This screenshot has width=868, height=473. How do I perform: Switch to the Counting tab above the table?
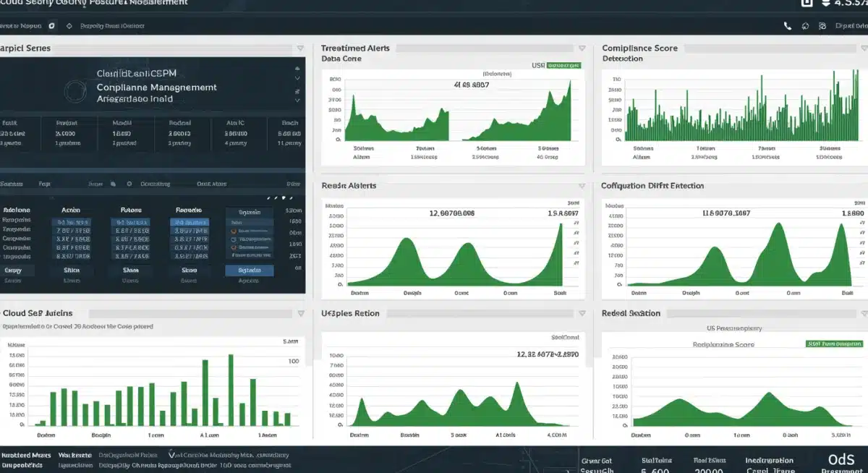[154, 184]
